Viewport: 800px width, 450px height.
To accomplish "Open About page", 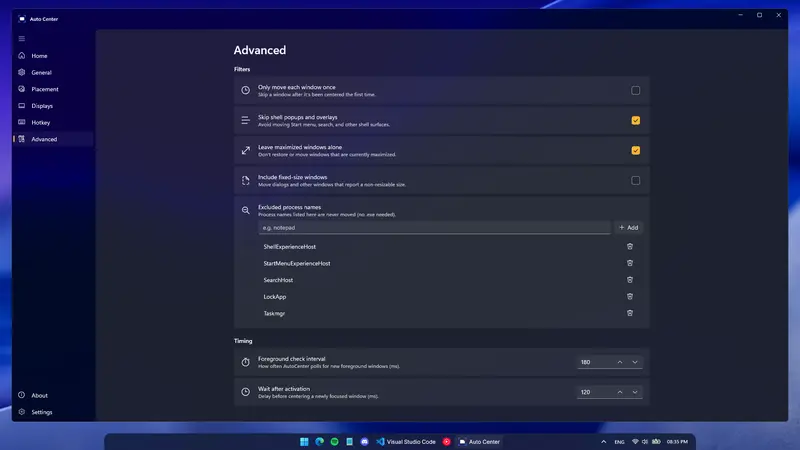I will coord(53,395).
